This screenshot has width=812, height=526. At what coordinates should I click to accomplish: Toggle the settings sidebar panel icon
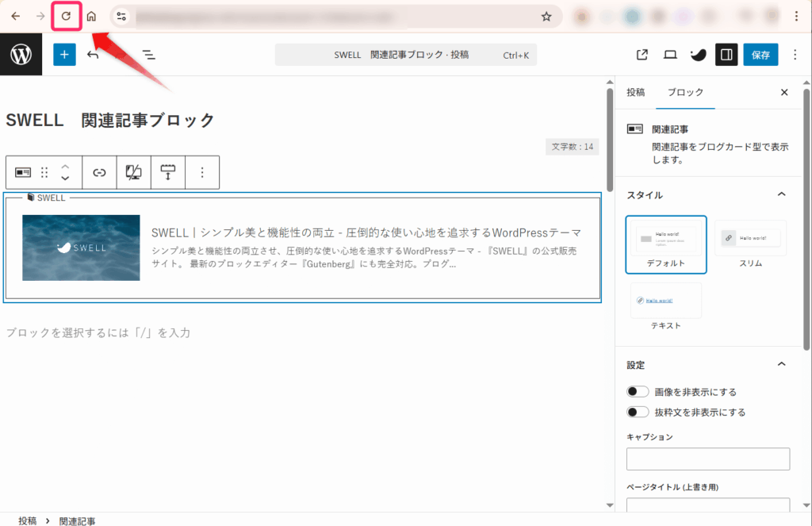tap(726, 55)
